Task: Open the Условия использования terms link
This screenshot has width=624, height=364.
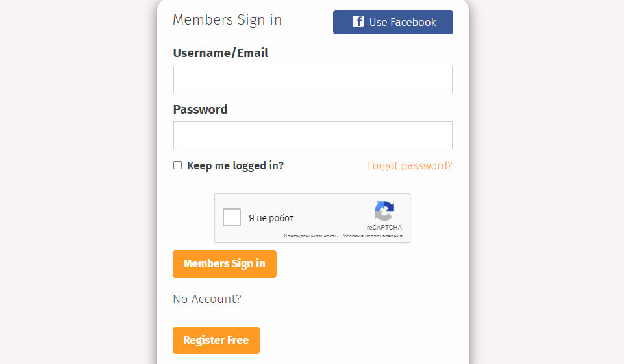Action: (373, 236)
